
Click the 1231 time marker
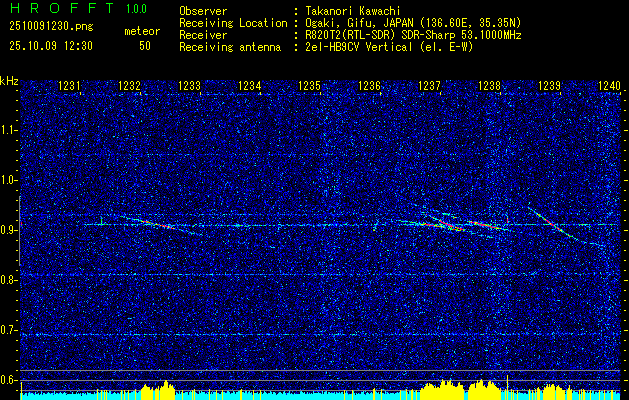(69, 85)
